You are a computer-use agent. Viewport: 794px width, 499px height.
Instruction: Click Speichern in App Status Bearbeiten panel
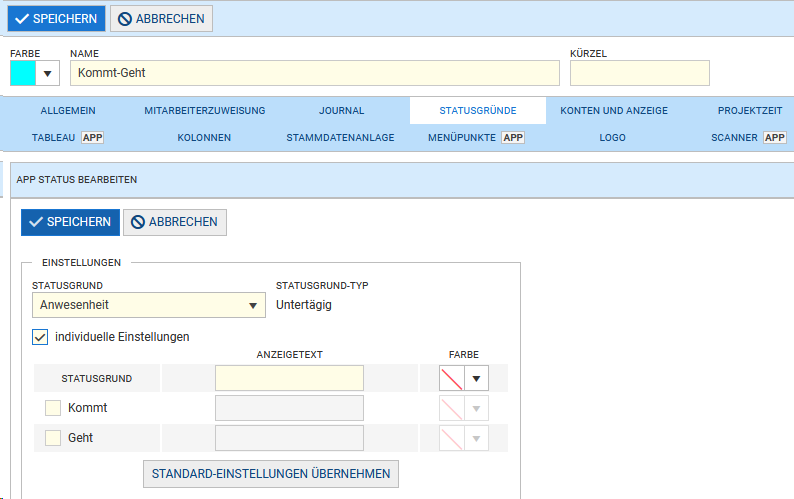[70, 222]
